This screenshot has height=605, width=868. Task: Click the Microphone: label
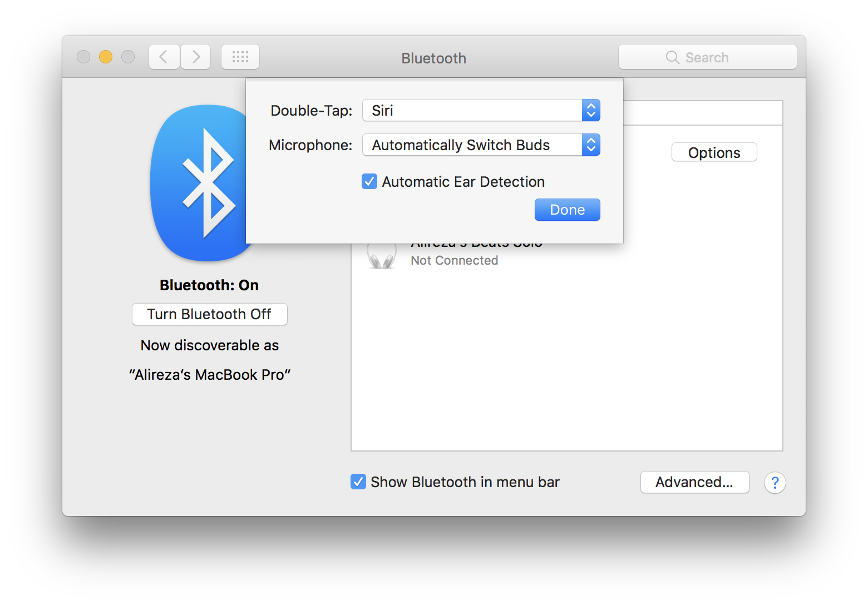pyautogui.click(x=310, y=145)
